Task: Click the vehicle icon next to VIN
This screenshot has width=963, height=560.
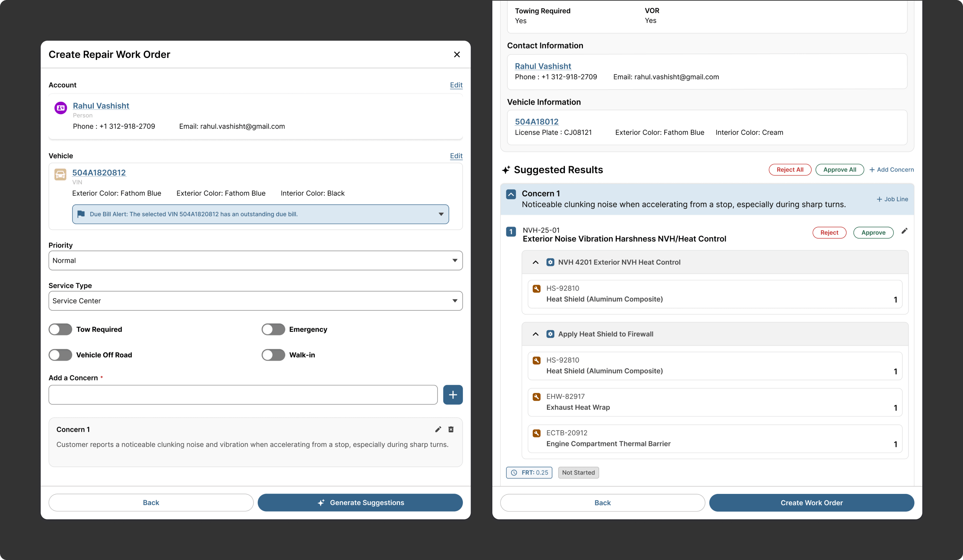Action: 60,175
